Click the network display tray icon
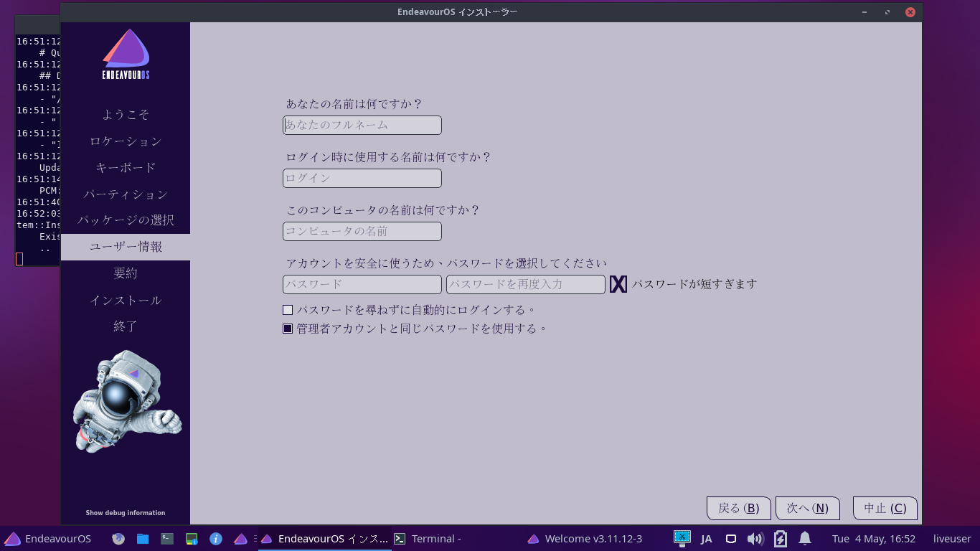Image resolution: width=980 pixels, height=551 pixels. (x=682, y=538)
